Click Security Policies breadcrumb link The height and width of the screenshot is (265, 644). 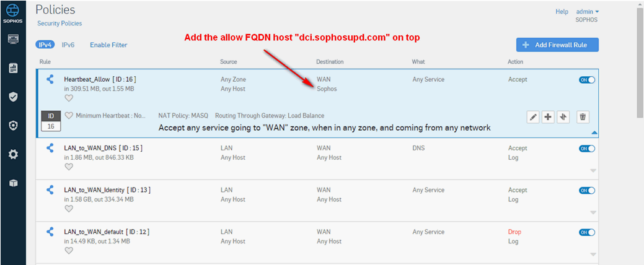[x=60, y=24]
